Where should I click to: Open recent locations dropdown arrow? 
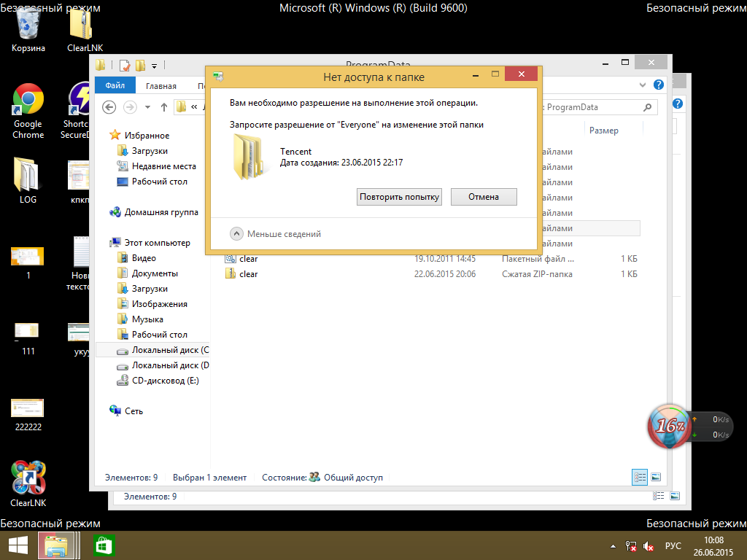coord(147,107)
